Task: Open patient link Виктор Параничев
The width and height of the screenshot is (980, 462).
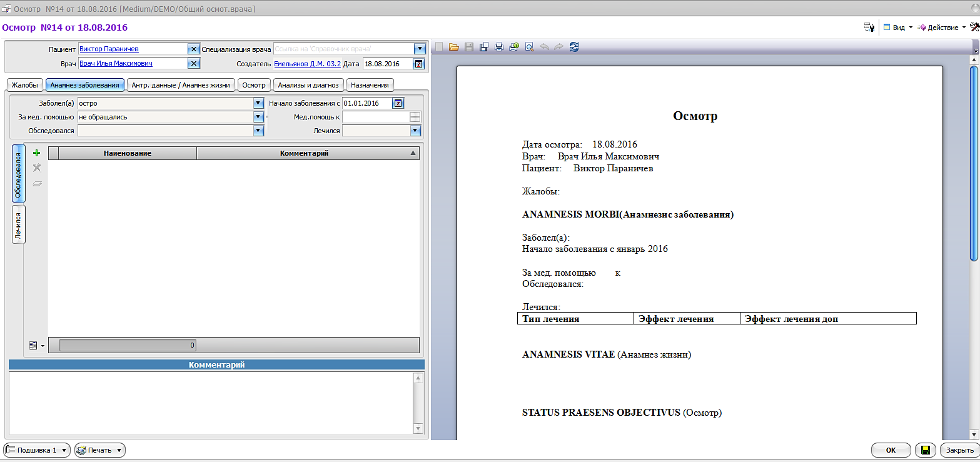Action: coord(109,49)
